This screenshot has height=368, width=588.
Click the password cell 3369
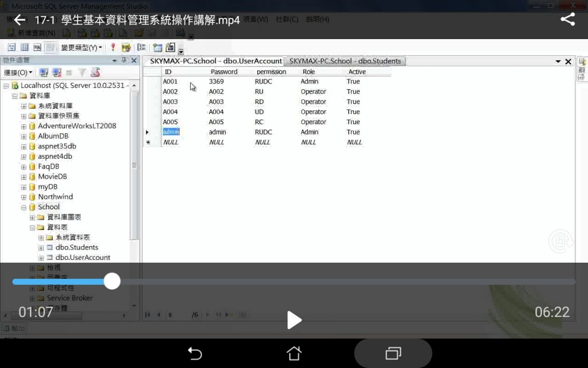[x=230, y=82]
